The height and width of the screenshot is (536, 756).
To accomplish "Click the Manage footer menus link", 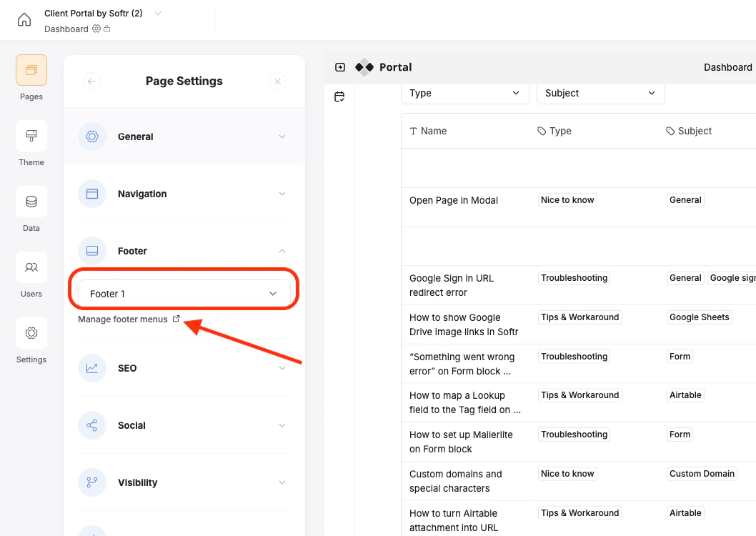I will [x=129, y=319].
